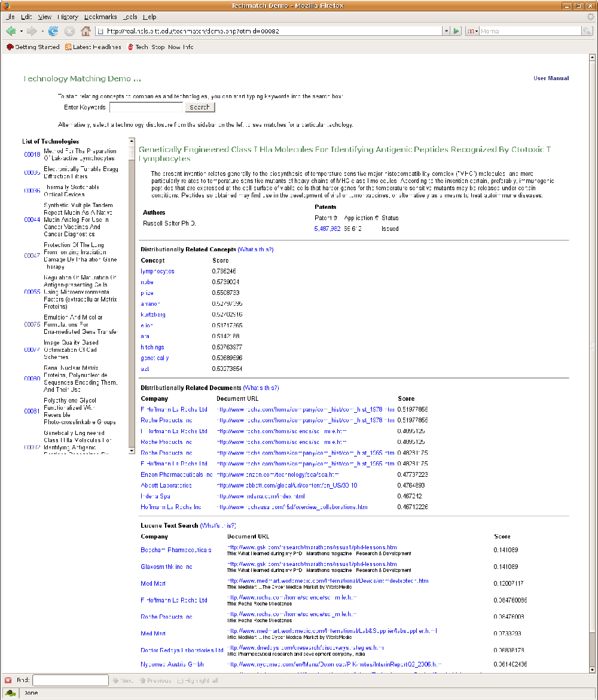The width and height of the screenshot is (598, 700).
Task: Click the web search box in toolbar
Action: click(x=530, y=31)
